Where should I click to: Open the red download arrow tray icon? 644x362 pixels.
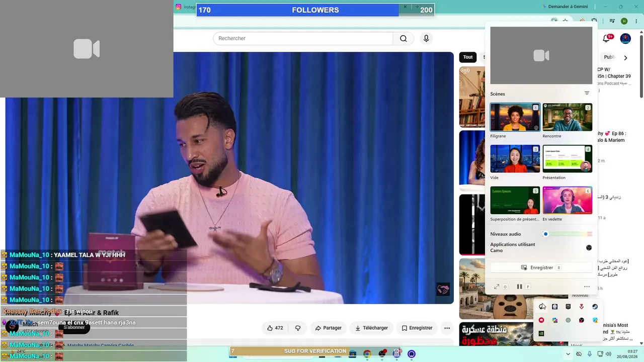tap(582, 307)
